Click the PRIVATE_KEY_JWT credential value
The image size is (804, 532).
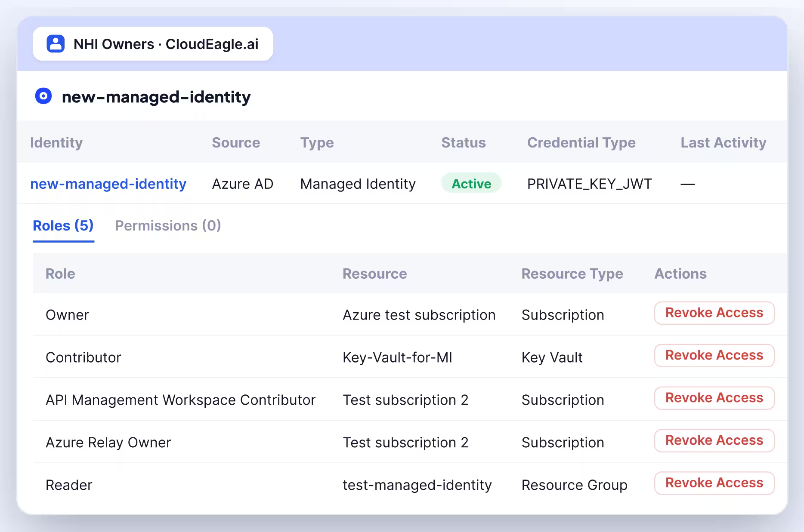[x=590, y=184]
